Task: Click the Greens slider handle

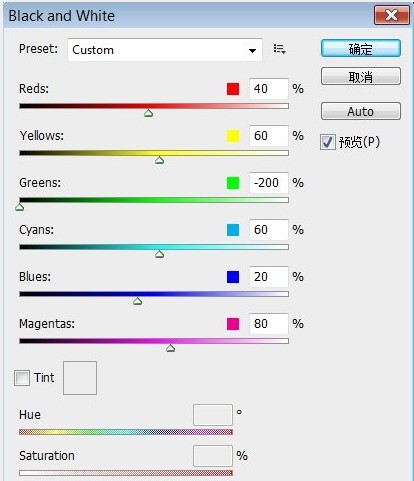Action: [x=20, y=207]
